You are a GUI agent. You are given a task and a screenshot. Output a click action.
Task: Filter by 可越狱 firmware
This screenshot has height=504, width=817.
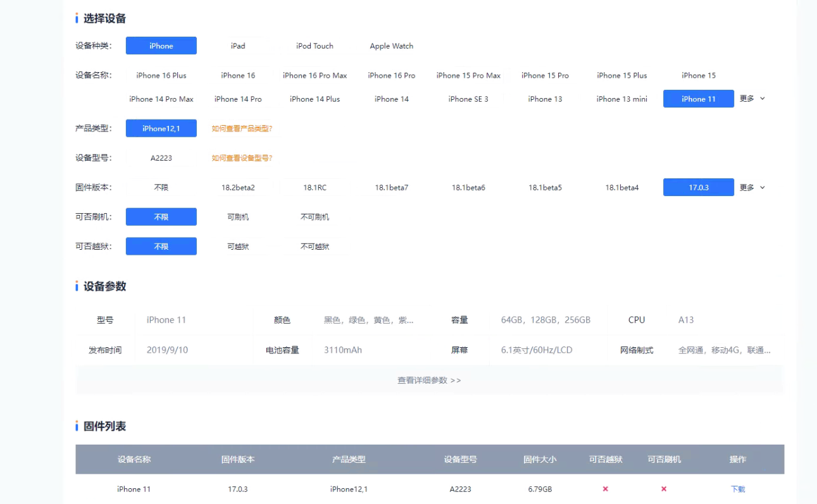(238, 247)
